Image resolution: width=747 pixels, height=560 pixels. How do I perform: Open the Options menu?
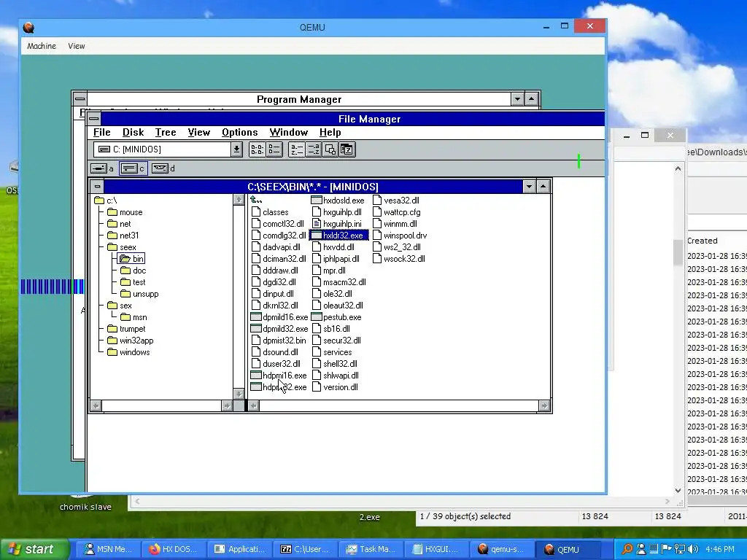coord(239,133)
